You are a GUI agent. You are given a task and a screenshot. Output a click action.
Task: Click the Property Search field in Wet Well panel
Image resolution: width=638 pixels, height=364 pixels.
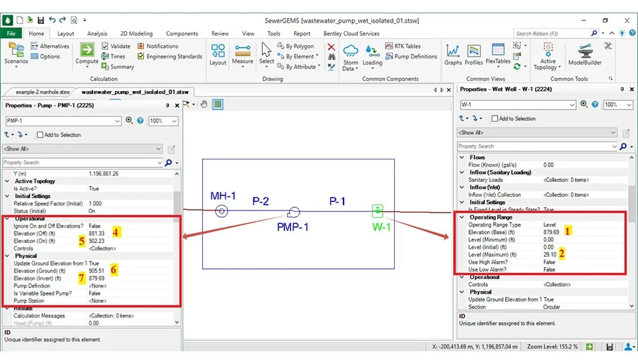pos(534,146)
